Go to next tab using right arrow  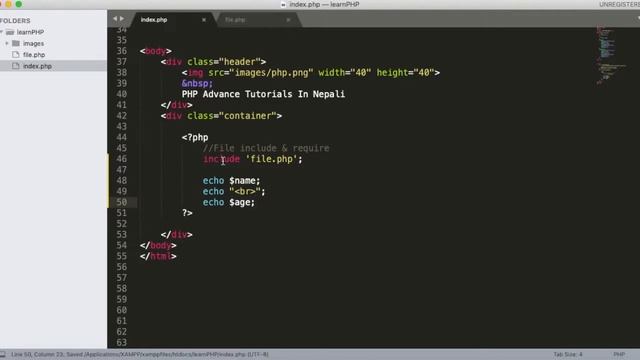(x=122, y=19)
